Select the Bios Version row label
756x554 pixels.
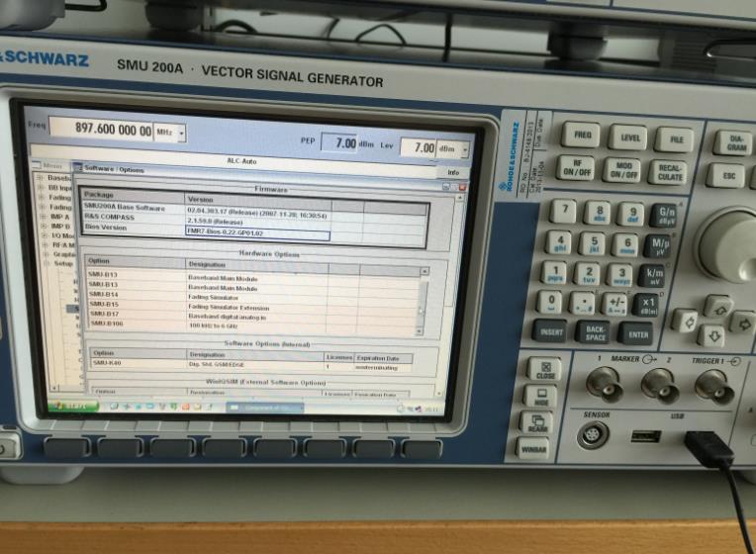[106, 227]
